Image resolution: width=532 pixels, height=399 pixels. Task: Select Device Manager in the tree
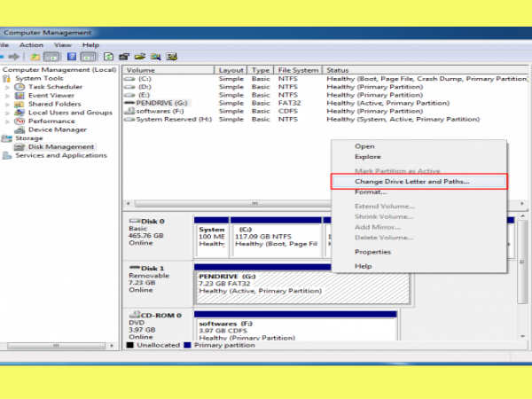58,129
